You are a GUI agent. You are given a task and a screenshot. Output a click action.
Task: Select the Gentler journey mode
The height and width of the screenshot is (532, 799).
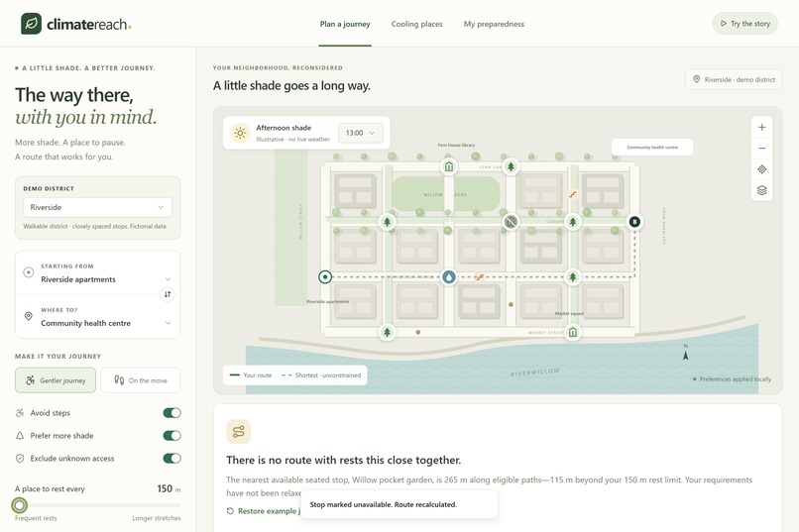click(56, 380)
